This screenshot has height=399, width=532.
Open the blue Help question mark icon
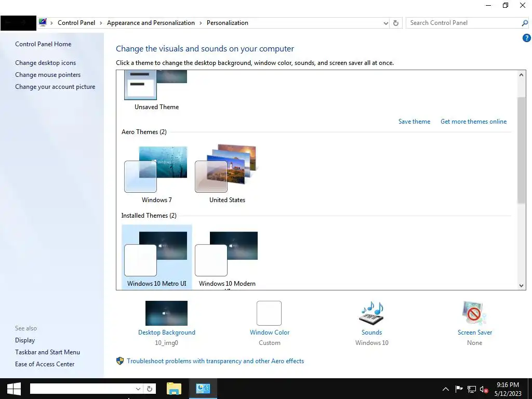click(x=526, y=38)
